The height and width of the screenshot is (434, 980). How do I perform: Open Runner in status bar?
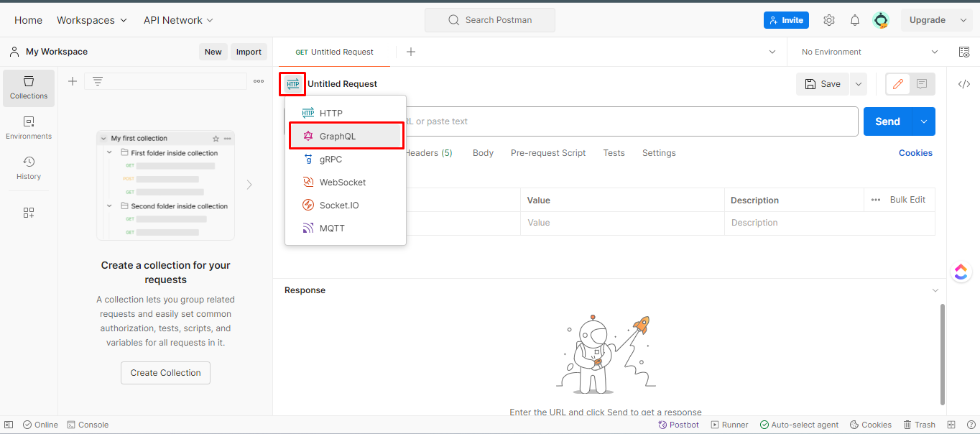coord(729,425)
